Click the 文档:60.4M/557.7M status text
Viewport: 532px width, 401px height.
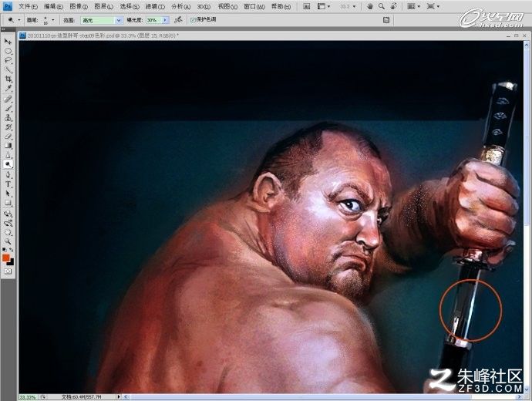pyautogui.click(x=82, y=396)
